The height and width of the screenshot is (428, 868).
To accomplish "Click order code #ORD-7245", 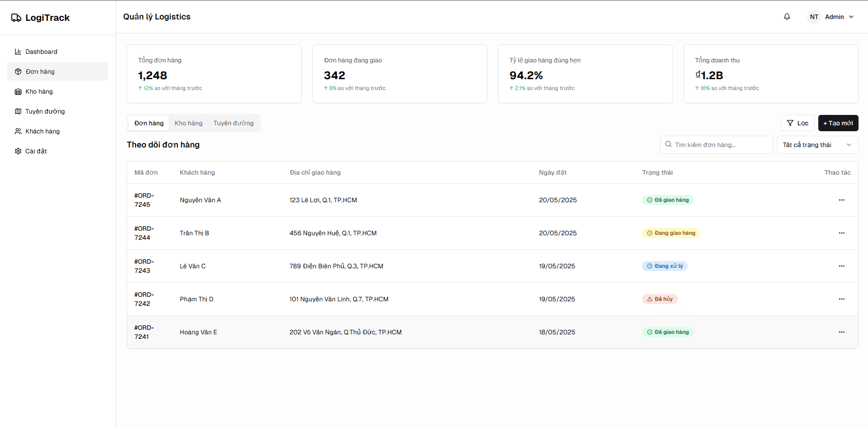I will [x=144, y=200].
